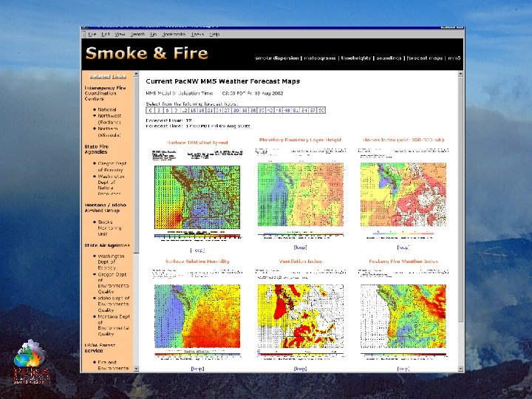Click loop link under Ventilation Index map
532x399 pixels.
pos(300,369)
